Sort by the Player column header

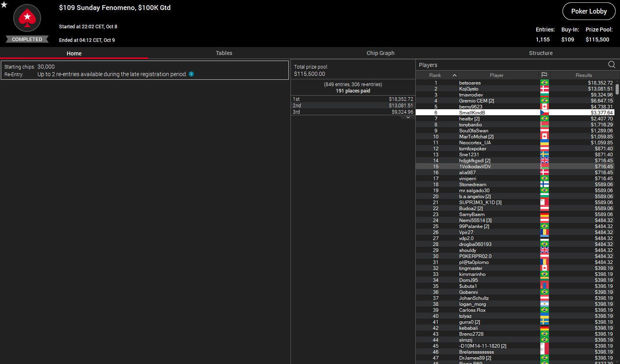497,75
